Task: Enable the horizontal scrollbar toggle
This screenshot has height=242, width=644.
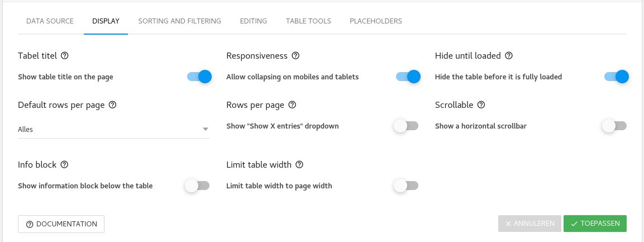Action: pyautogui.click(x=614, y=126)
